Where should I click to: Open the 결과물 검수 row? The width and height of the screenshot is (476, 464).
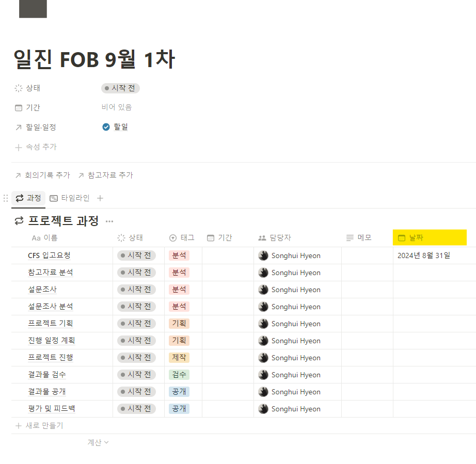tap(47, 375)
